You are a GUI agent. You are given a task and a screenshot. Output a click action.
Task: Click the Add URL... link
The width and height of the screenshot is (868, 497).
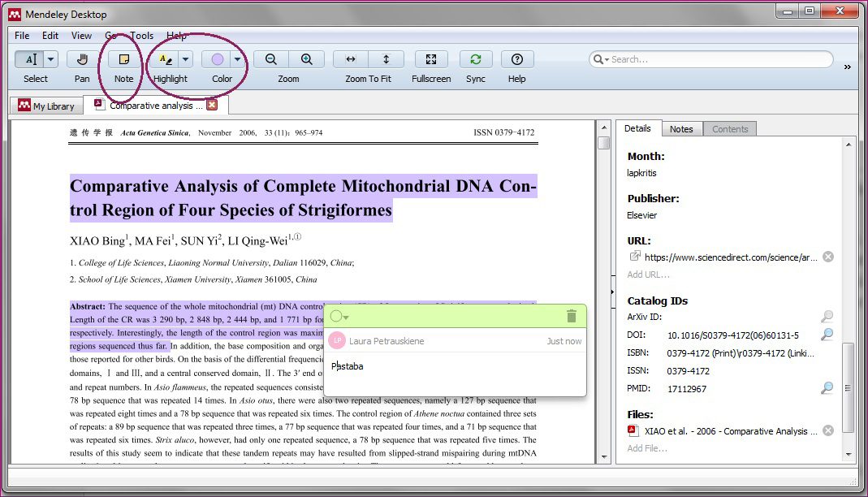648,274
